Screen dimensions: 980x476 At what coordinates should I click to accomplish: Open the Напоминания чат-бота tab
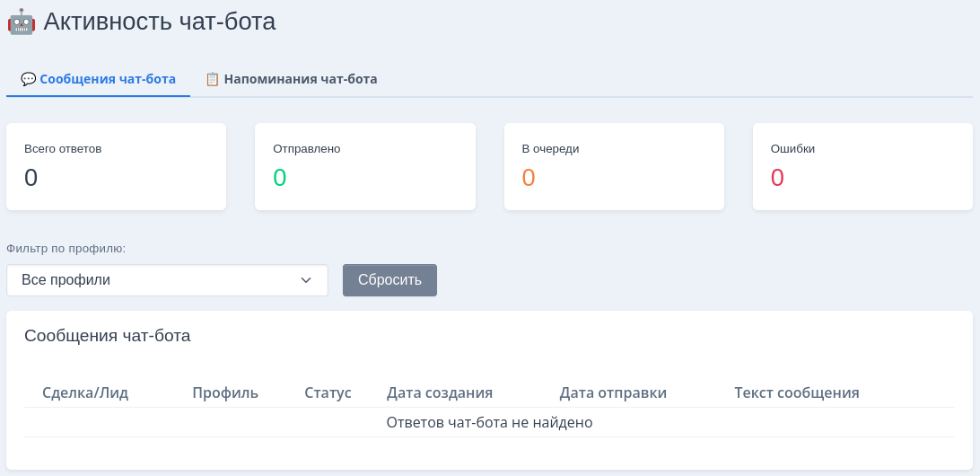pos(300,79)
